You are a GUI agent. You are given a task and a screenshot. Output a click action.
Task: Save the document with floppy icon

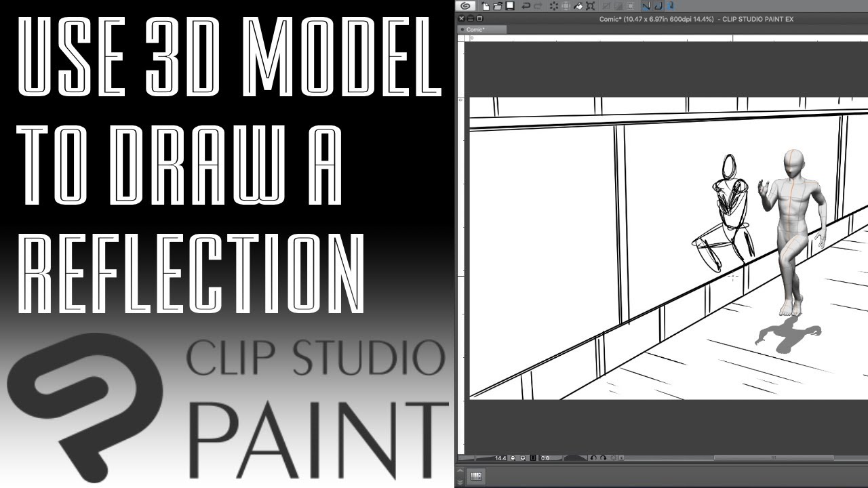[510, 6]
